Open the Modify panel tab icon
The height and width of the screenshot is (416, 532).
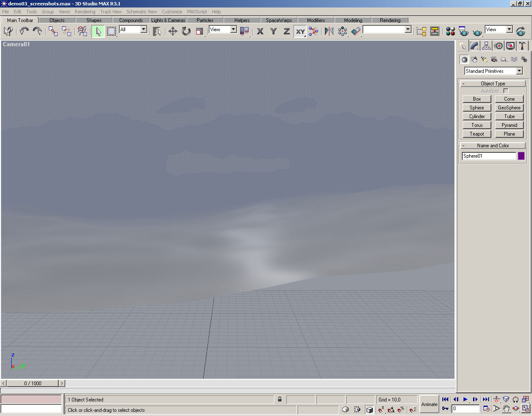pyautogui.click(x=474, y=46)
